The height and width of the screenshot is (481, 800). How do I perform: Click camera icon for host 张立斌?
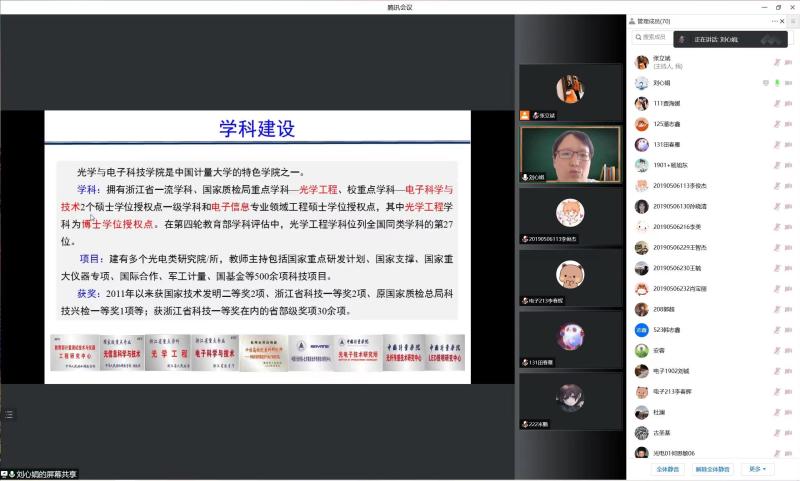790,62
